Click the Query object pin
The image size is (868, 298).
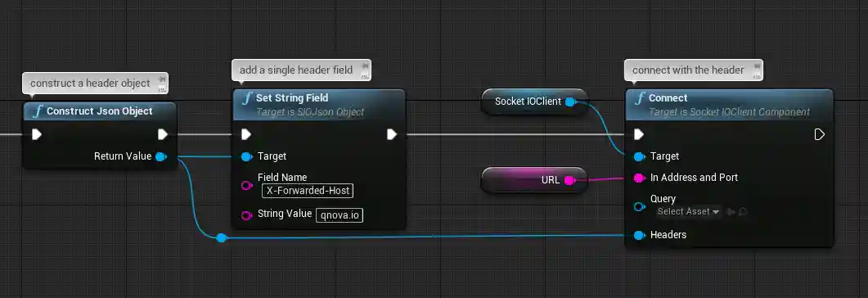(640, 206)
